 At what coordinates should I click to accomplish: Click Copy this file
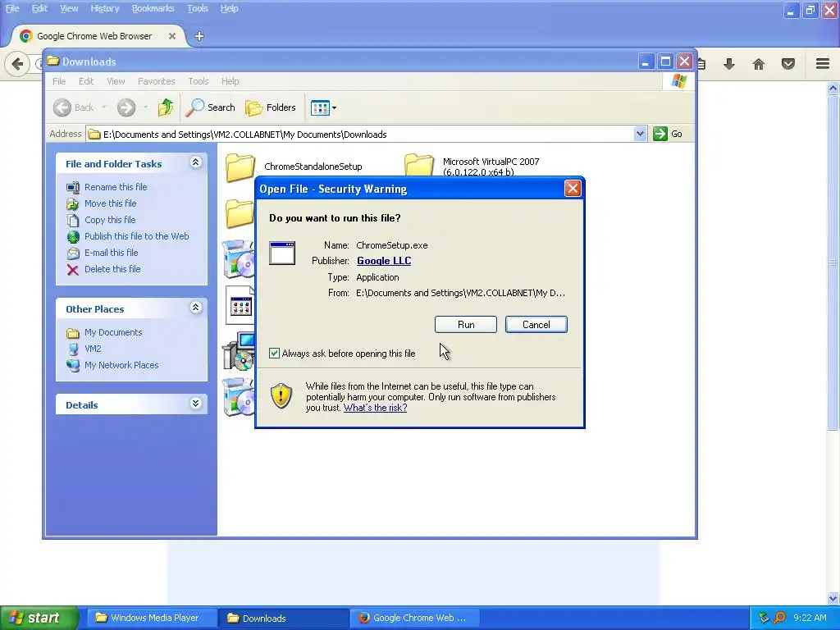[110, 220]
